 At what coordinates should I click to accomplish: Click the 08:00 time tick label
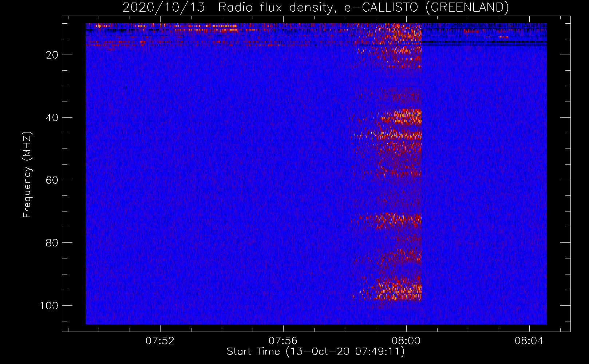click(406, 341)
